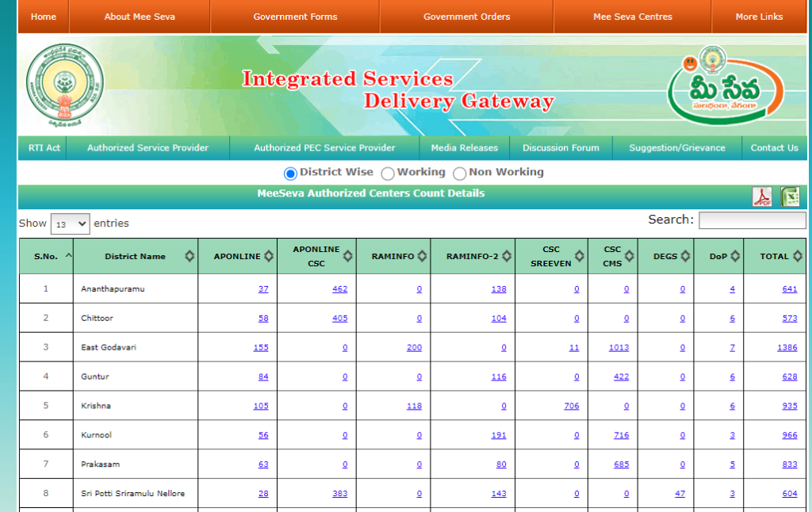The height and width of the screenshot is (512, 812).
Task: Open More Links menu
Action: pyautogui.click(x=759, y=17)
